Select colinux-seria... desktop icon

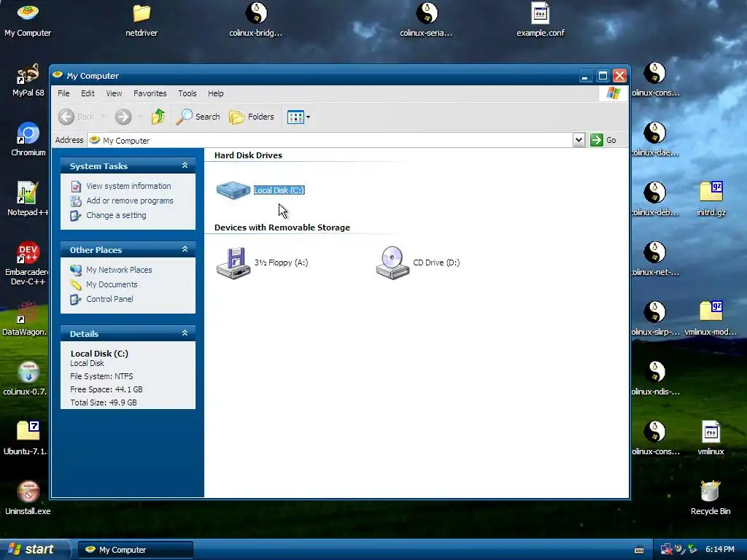tap(426, 20)
